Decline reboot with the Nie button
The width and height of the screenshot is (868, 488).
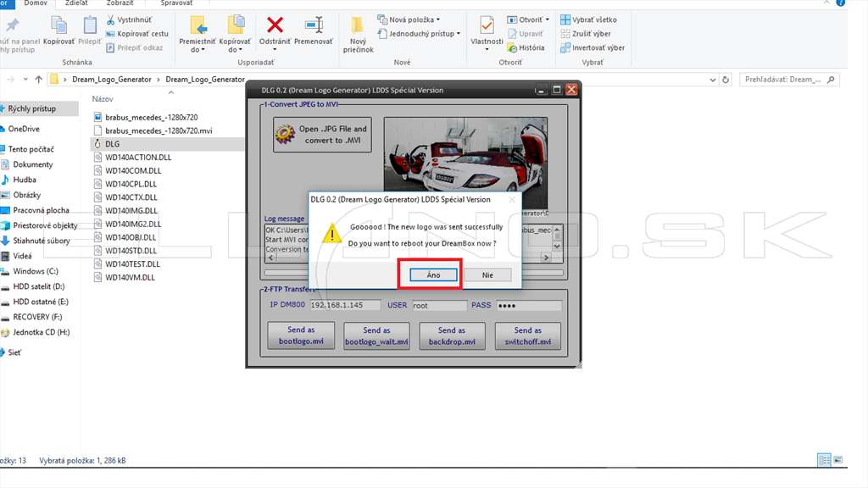(x=487, y=275)
